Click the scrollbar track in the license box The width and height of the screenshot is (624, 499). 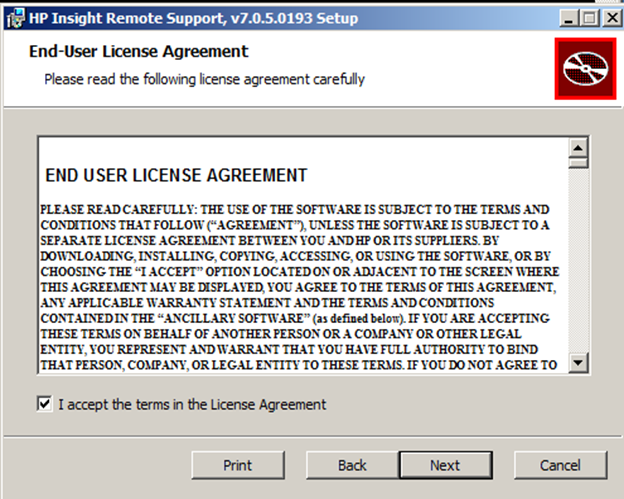point(578,261)
